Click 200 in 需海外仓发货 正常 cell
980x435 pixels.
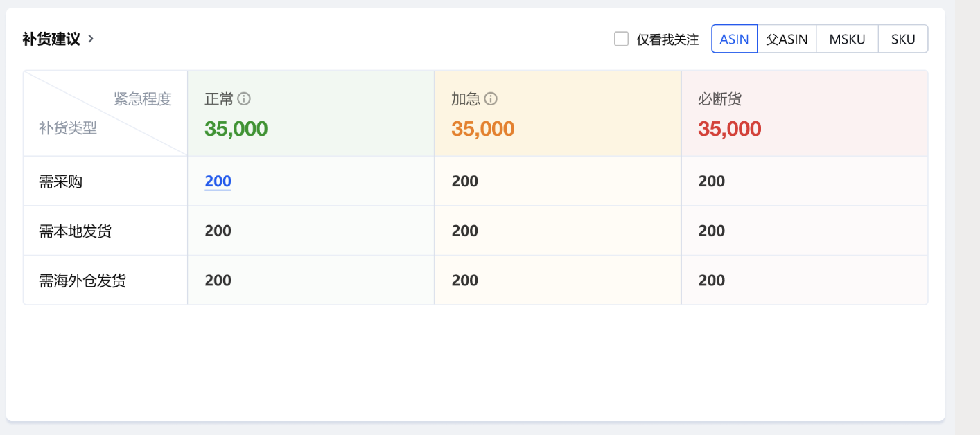pyautogui.click(x=218, y=281)
